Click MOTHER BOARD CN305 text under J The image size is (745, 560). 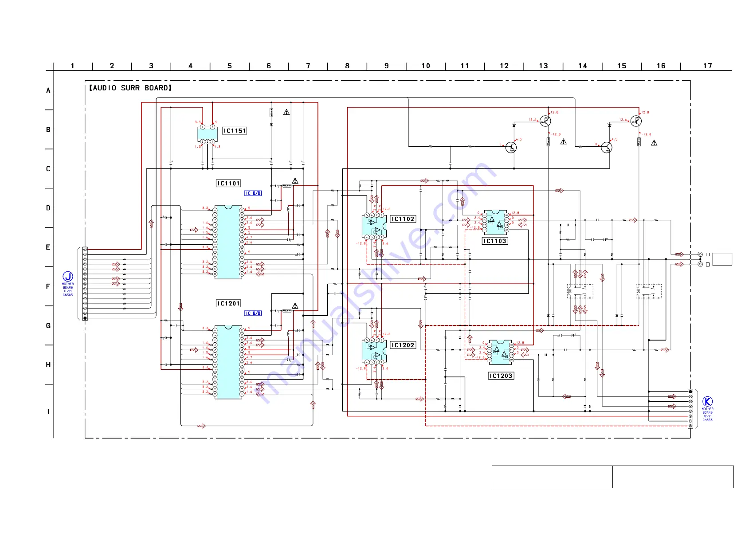tap(68, 290)
